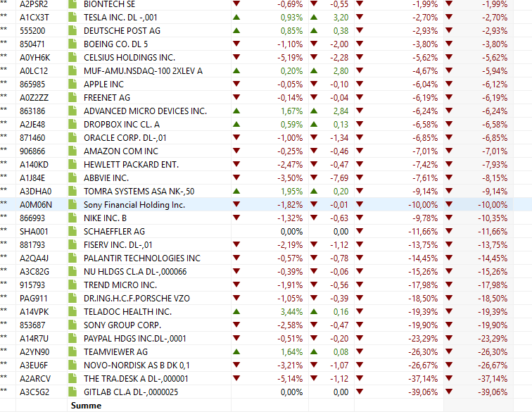Open the document icon for ADVANCED MICRO DEVICES INC.
Screen dimensions: 532x412
click(72, 111)
